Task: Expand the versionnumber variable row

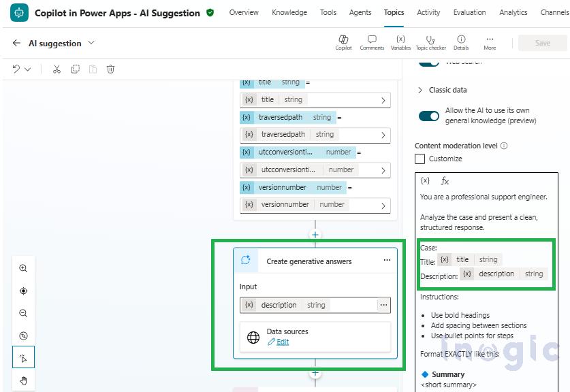Action: [x=383, y=204]
